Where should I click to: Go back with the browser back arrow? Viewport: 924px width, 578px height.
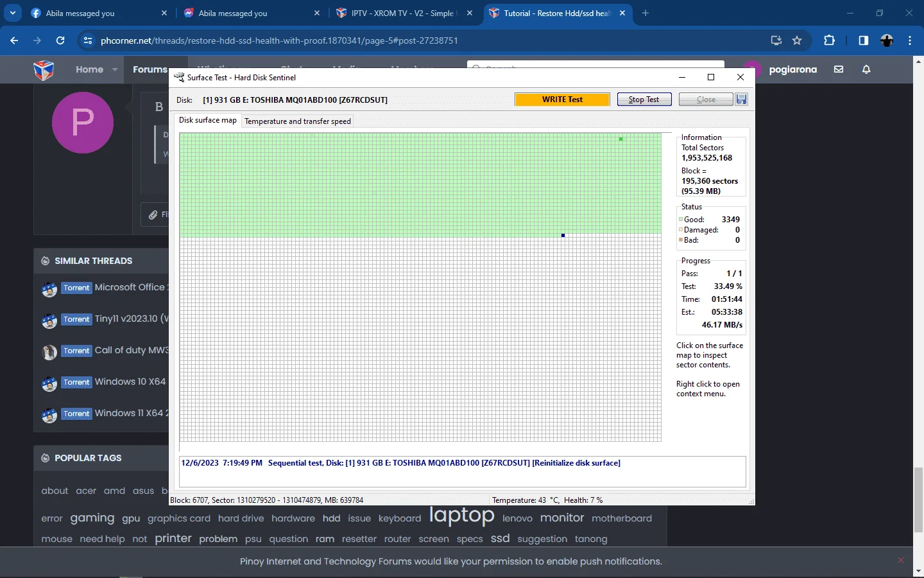[x=14, y=40]
